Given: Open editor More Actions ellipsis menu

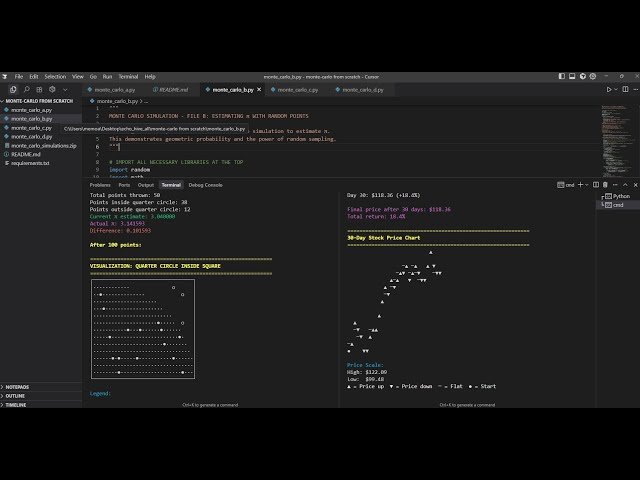Looking at the screenshot, I should [x=636, y=89].
